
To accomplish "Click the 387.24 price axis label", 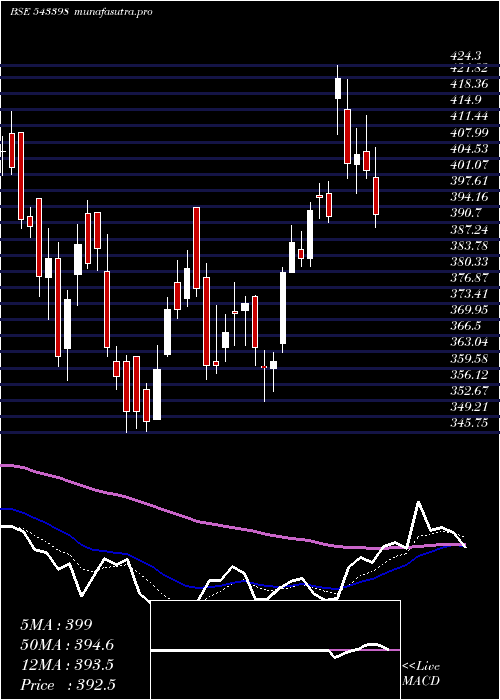I will click(x=469, y=229).
